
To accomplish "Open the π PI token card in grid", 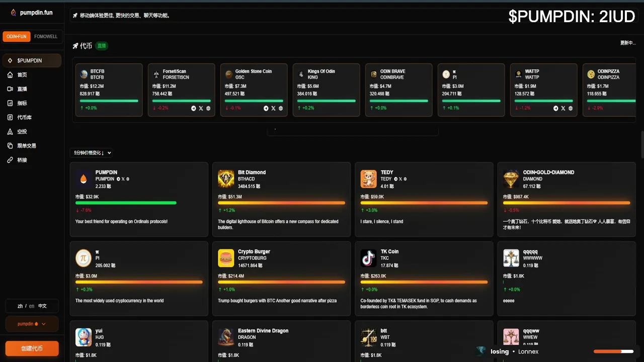I will pos(139,279).
